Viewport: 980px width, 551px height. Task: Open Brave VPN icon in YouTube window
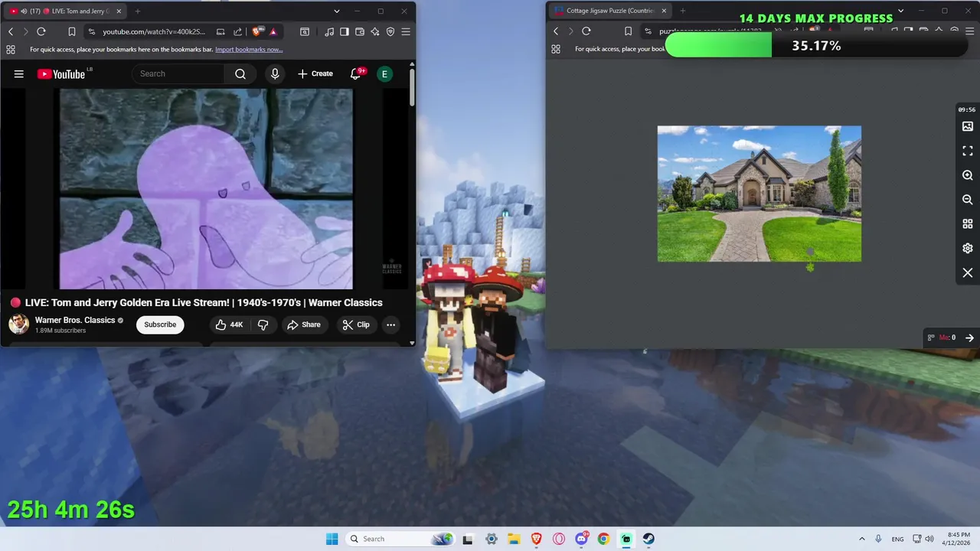(x=390, y=31)
